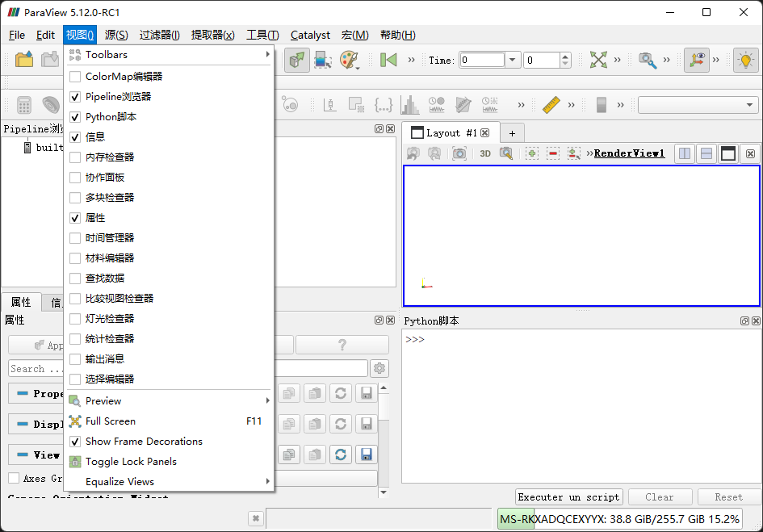Uncheck the Python脚本 panel option

point(75,117)
